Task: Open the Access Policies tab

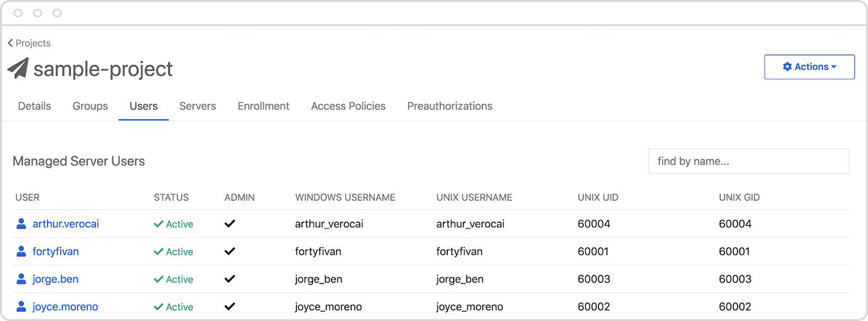Action: click(348, 106)
